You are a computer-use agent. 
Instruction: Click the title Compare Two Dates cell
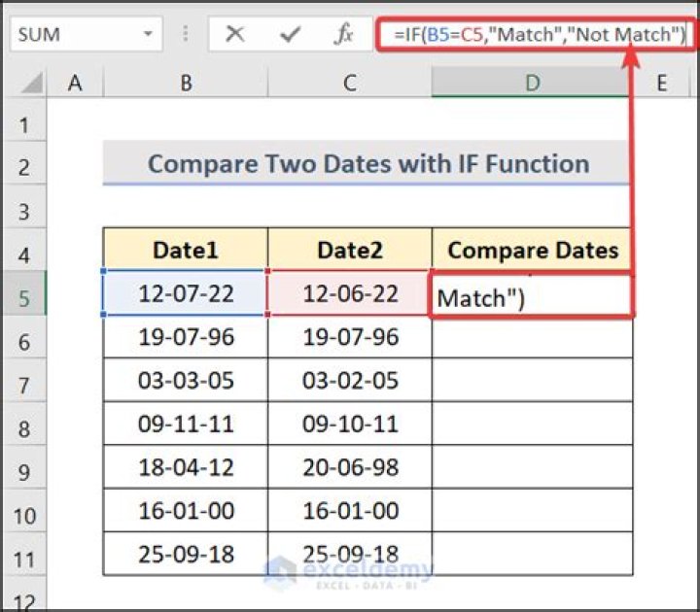click(x=367, y=163)
